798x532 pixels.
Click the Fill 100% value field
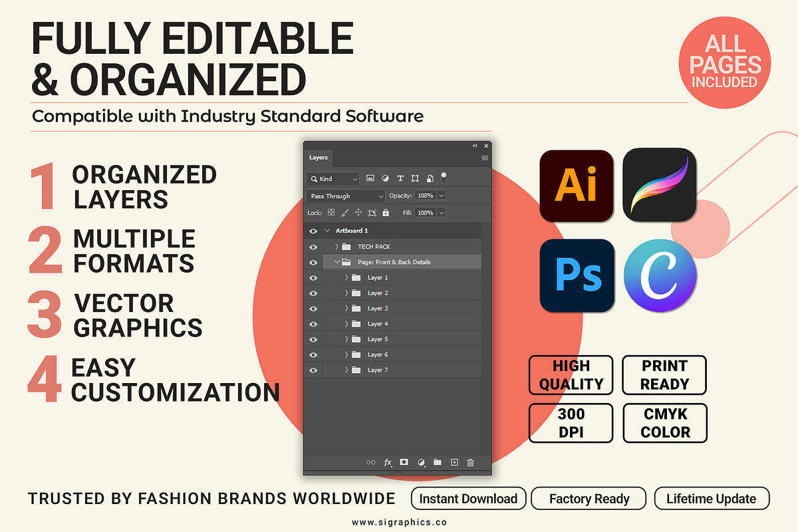pyautogui.click(x=425, y=213)
